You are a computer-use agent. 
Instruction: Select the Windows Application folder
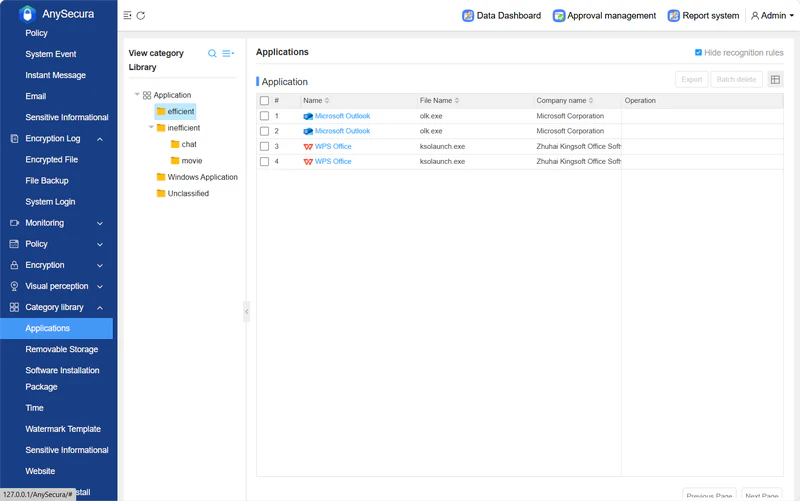[x=202, y=177]
